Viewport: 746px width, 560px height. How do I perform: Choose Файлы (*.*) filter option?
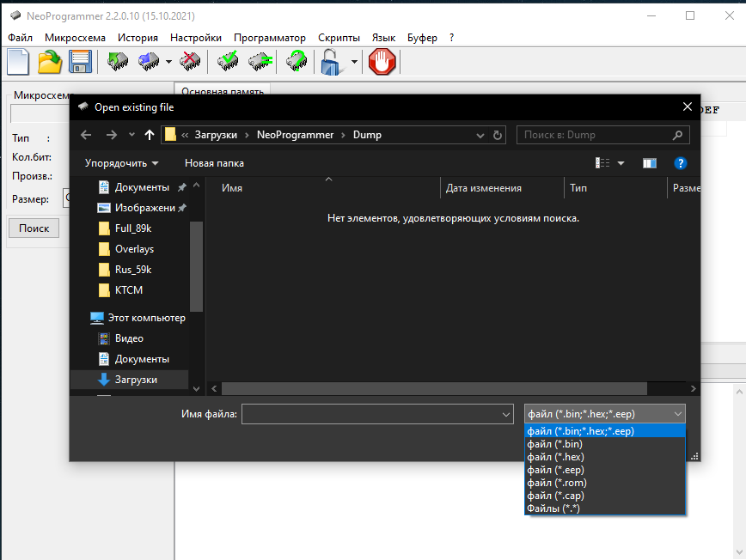pos(604,508)
